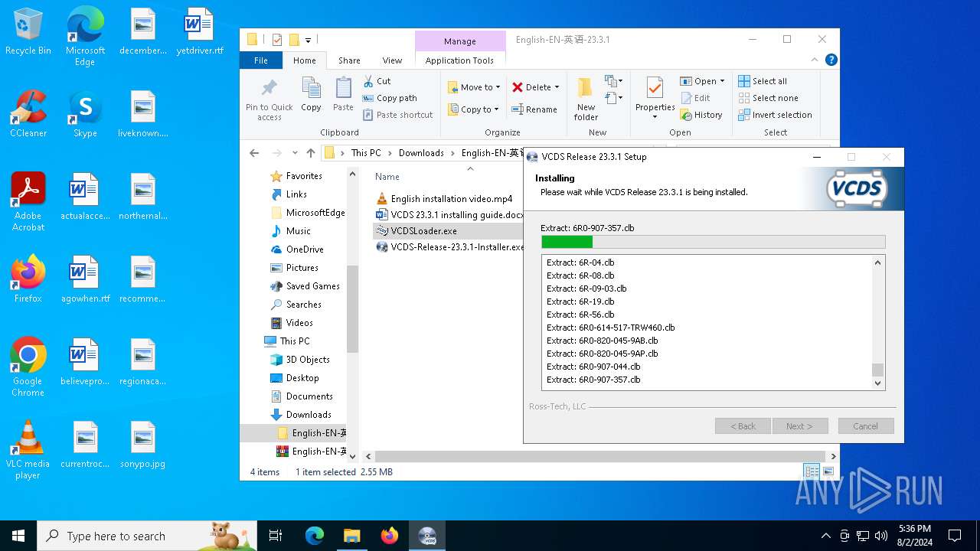Click the Cut scissors icon

368,81
